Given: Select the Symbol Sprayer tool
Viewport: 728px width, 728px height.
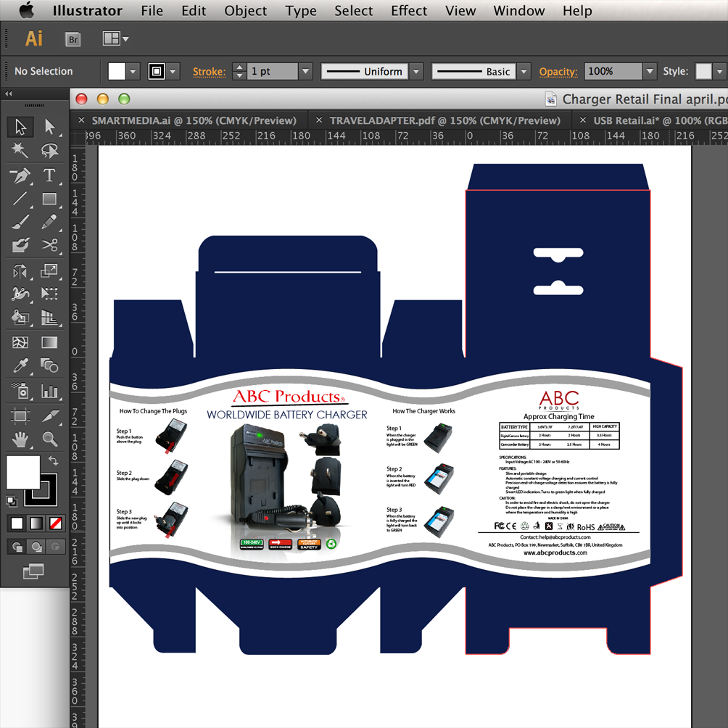Looking at the screenshot, I should 20,391.
